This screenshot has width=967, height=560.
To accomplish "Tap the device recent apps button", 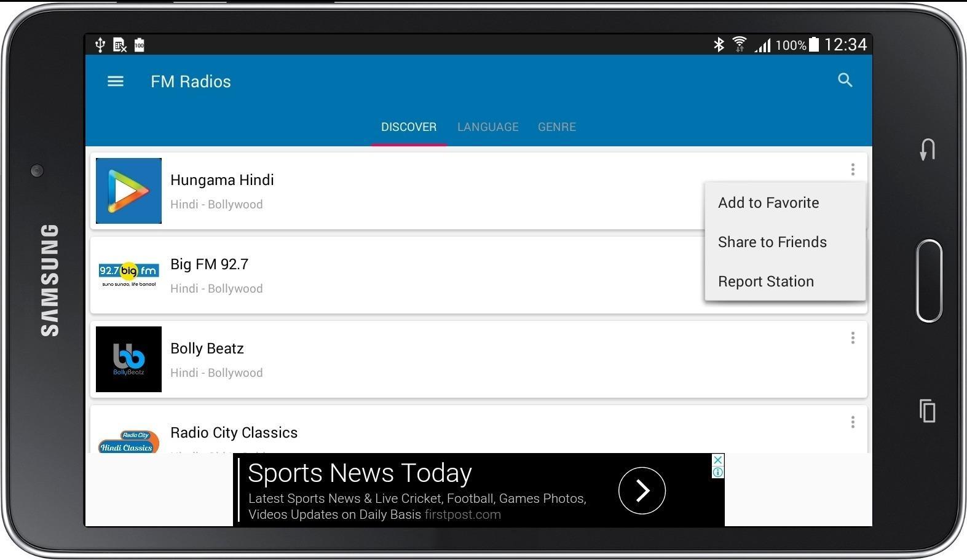I will (928, 411).
